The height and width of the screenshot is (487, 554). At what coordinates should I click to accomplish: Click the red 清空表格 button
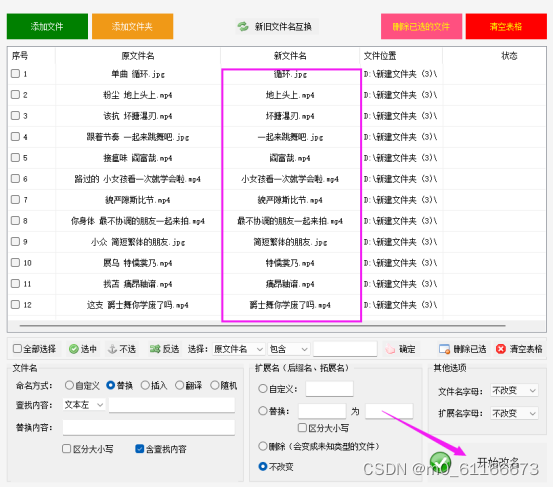(x=506, y=27)
